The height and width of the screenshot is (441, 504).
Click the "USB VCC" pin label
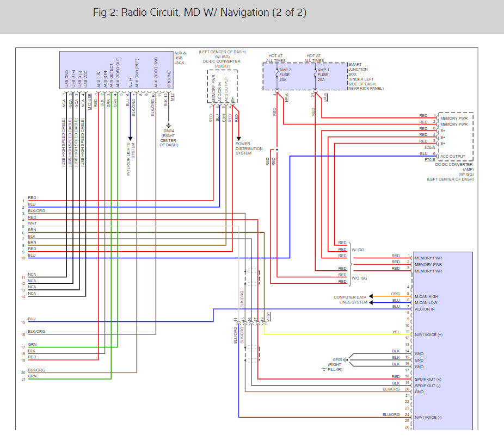tap(86, 79)
